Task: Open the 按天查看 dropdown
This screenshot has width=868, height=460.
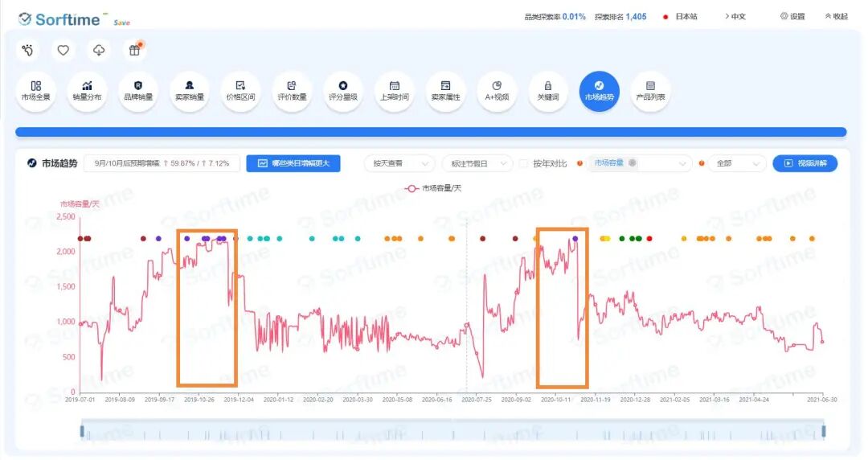Action: coord(399,163)
